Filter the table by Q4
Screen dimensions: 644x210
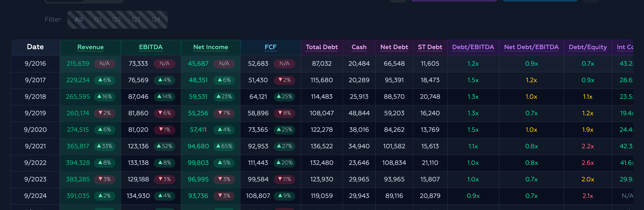point(156,19)
